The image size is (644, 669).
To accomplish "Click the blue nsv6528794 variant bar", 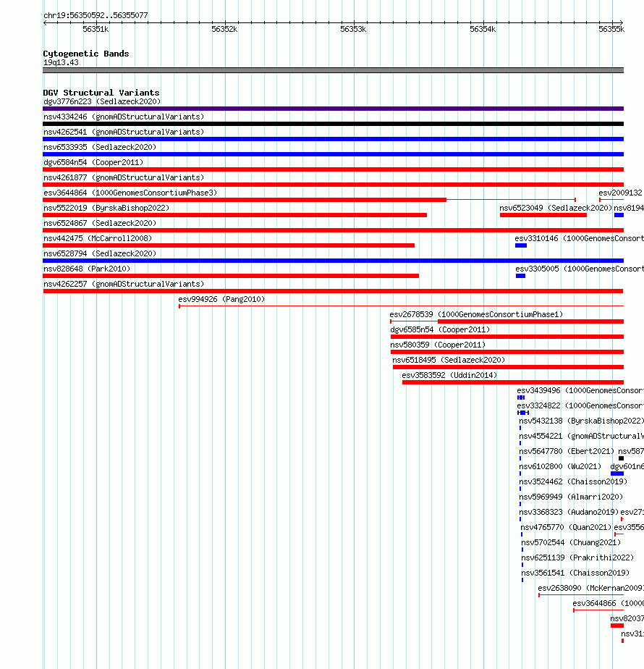I will pos(333,261).
